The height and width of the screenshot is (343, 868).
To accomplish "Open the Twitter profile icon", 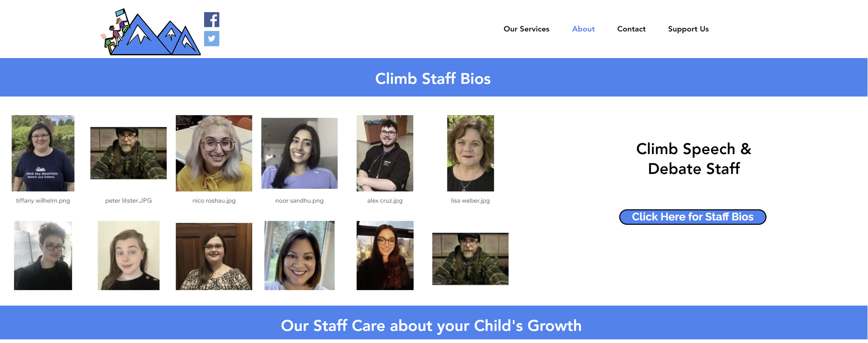I will click(x=212, y=38).
